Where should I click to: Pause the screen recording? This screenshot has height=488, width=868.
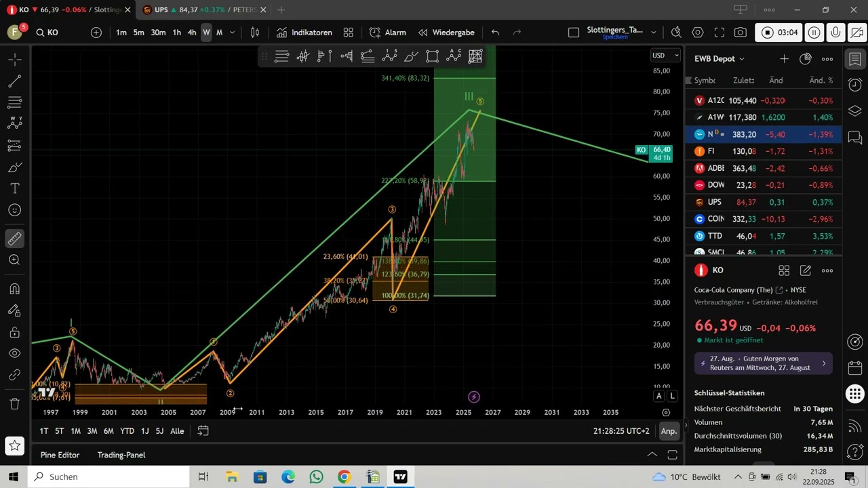click(x=814, y=33)
